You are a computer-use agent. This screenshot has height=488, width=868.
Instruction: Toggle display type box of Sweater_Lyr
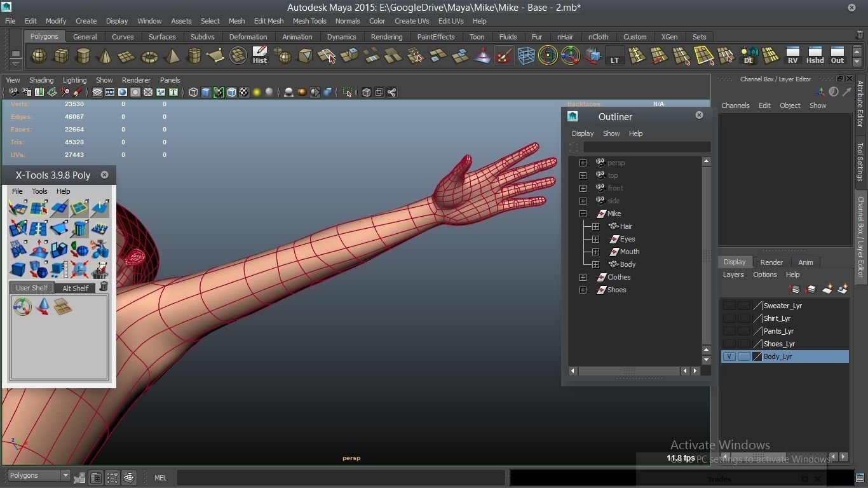(743, 306)
